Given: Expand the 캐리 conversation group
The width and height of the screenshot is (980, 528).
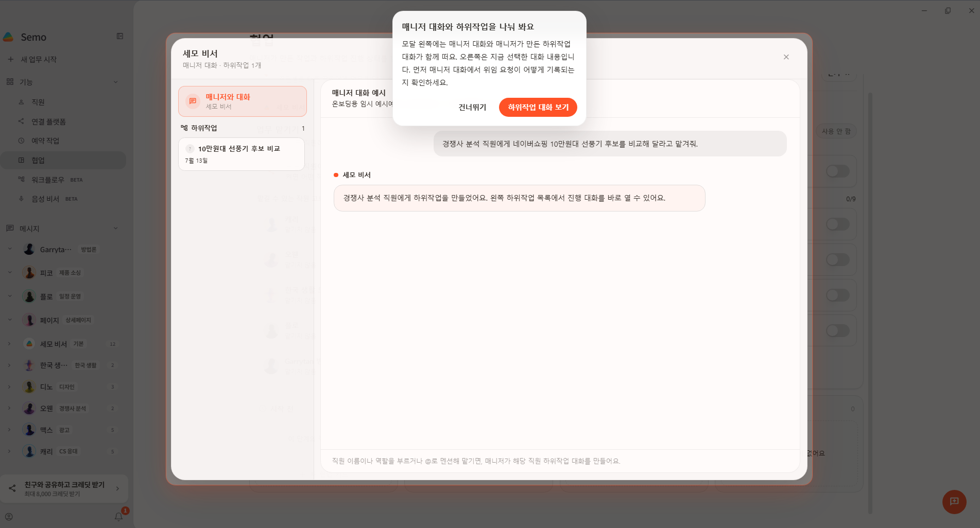Looking at the screenshot, I should point(9,451).
